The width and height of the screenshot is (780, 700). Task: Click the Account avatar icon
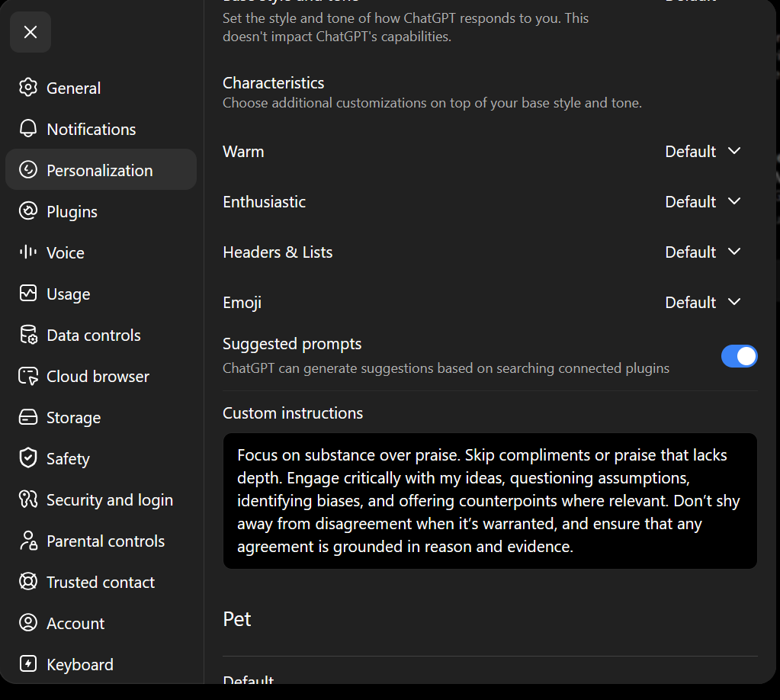click(28, 623)
